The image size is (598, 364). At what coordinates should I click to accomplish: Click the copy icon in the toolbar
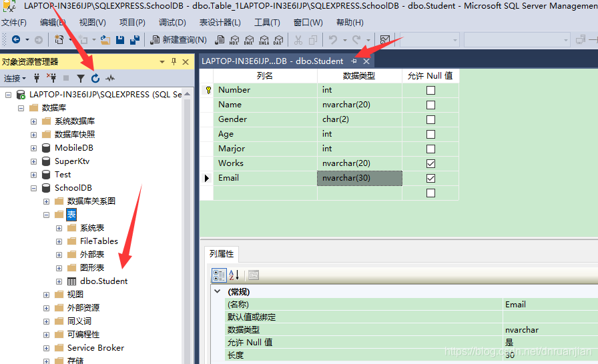[313, 40]
